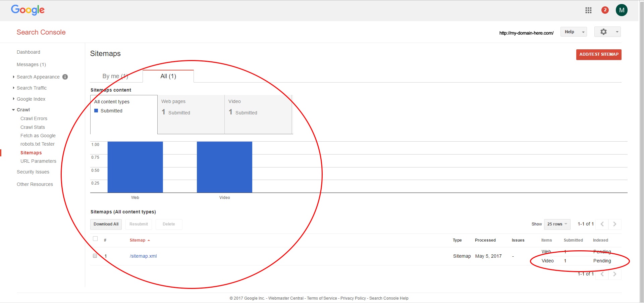Tick the checkbox for /sitemap.xml row

(x=95, y=256)
